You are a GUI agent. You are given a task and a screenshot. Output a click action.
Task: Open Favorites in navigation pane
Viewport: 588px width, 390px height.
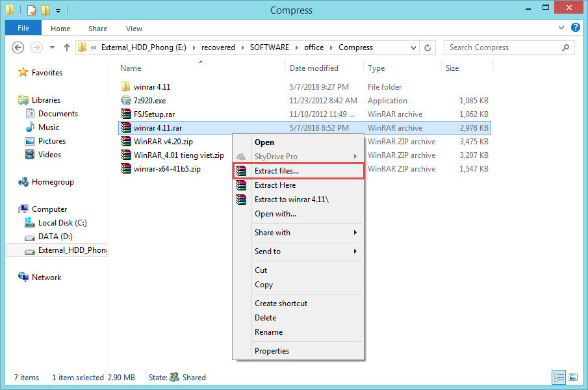[x=47, y=73]
